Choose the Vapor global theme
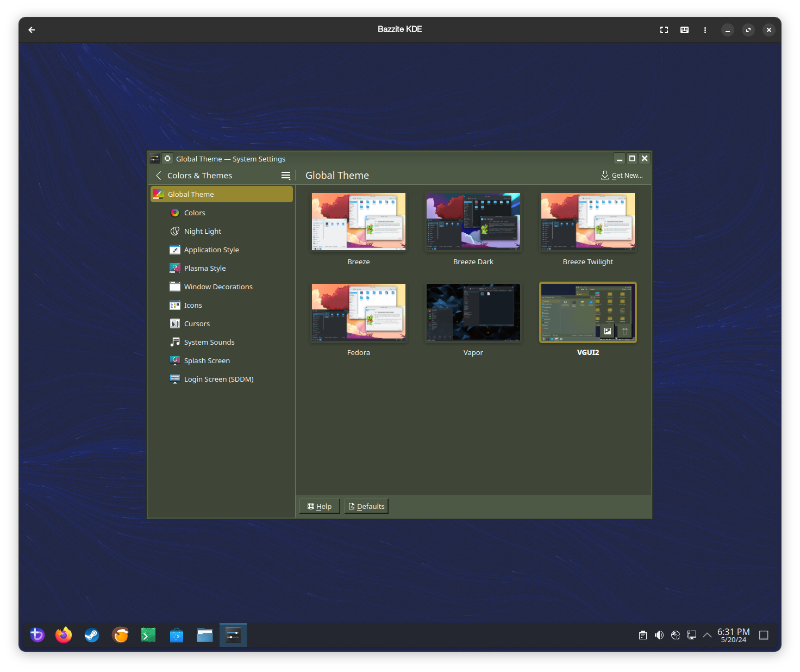The image size is (800, 672). pyautogui.click(x=473, y=313)
